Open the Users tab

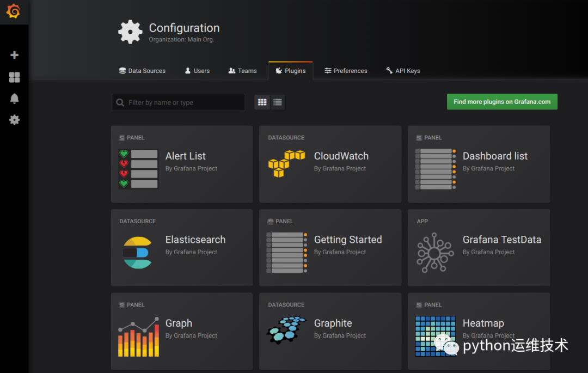coord(197,71)
